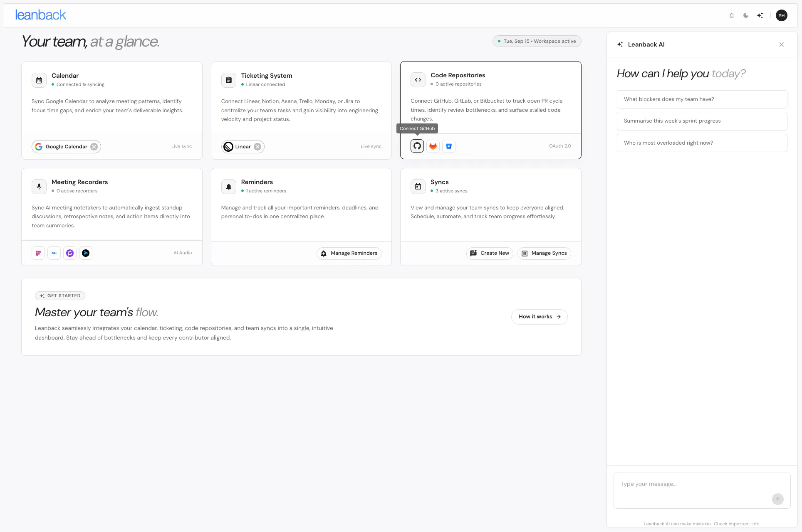Connect the Otter meeting recorder icon

(54, 253)
